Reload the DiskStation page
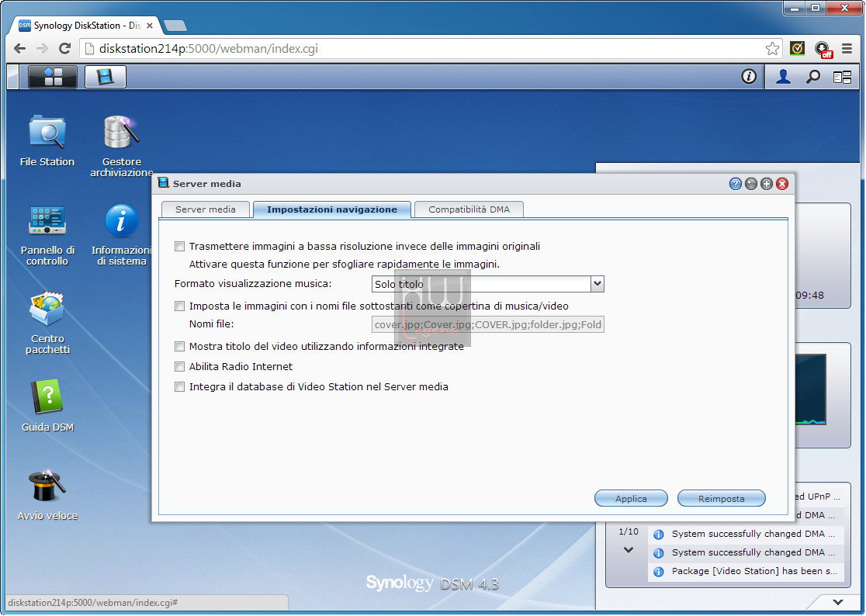 coord(64,49)
